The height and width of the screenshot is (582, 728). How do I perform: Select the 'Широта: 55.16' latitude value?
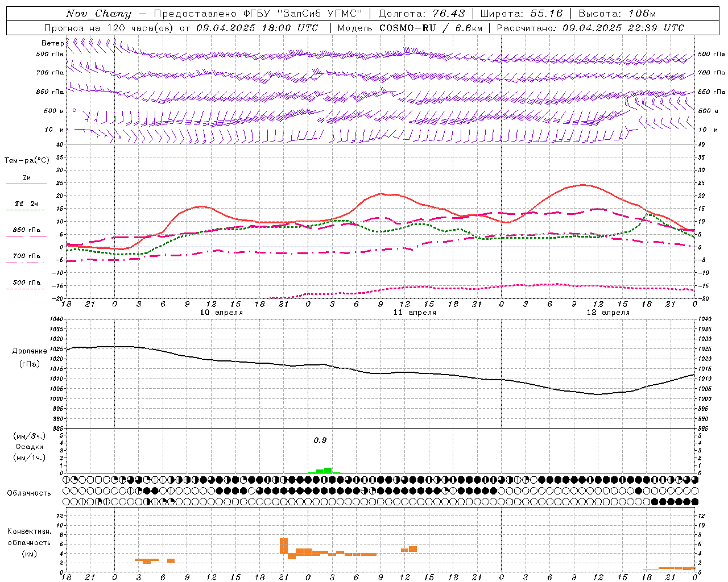522,14
